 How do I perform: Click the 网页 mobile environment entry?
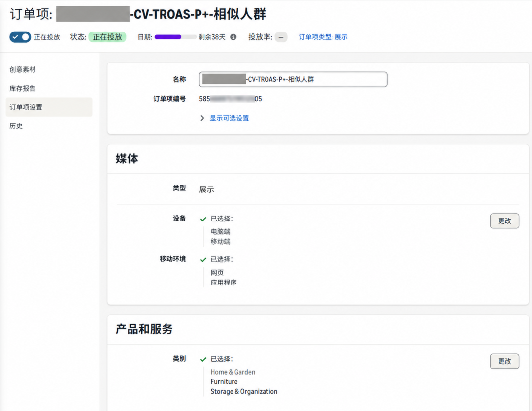pos(217,273)
